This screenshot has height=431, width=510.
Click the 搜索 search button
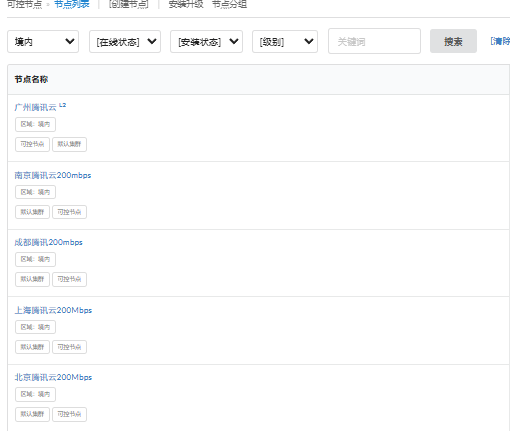453,41
